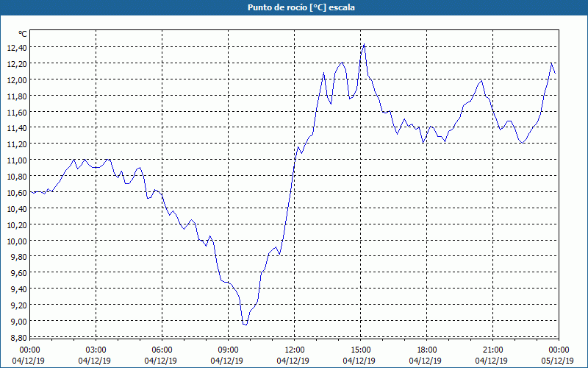This screenshot has height=368, width=588.
Task: Pick the 11,40 y-axis label
Action: tap(17, 128)
